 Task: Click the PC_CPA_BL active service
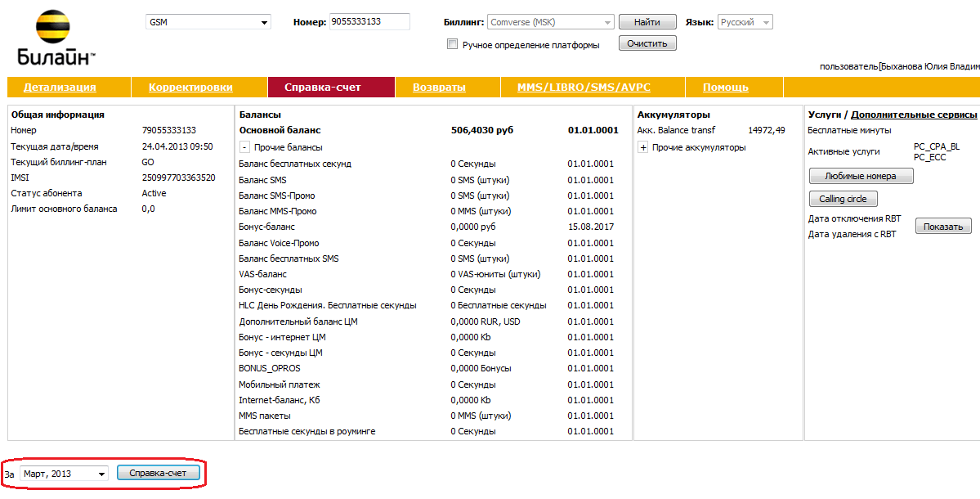936,147
